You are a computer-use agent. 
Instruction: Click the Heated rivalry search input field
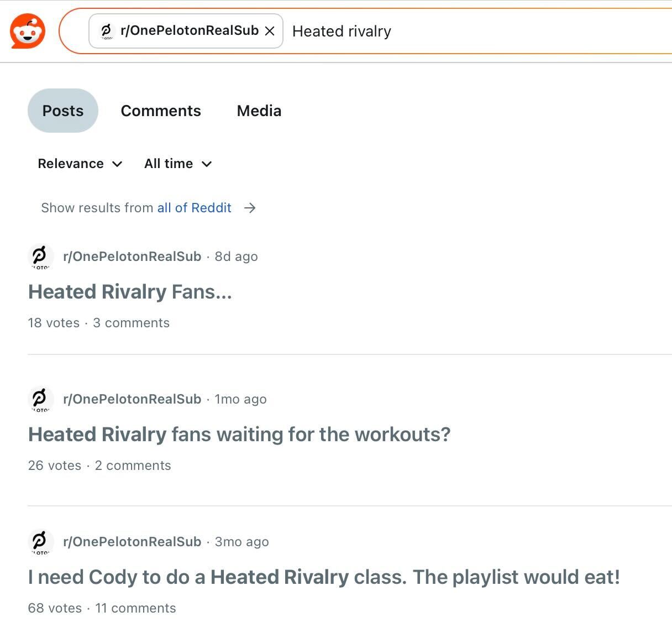(x=342, y=31)
